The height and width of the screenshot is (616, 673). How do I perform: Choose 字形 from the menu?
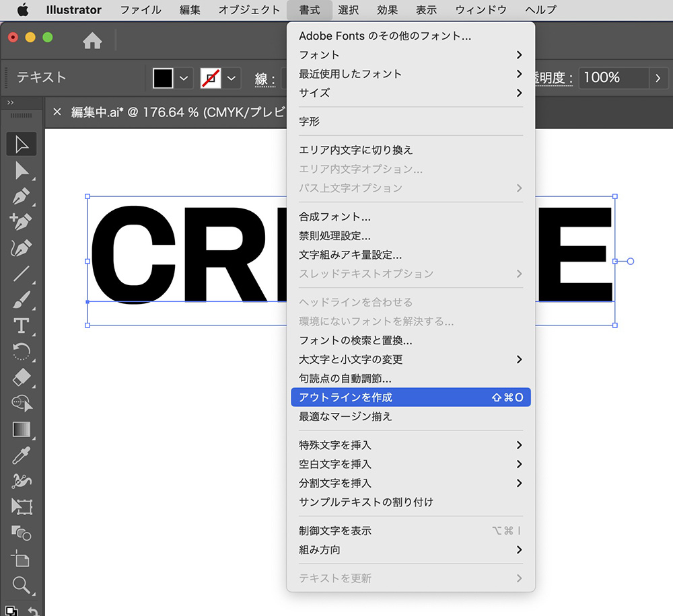pos(411,122)
